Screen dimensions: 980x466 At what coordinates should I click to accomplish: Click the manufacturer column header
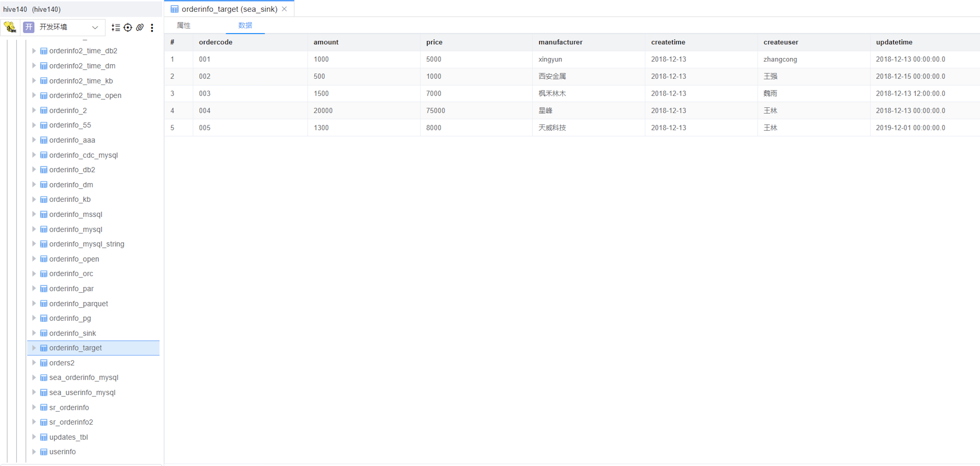pos(560,42)
